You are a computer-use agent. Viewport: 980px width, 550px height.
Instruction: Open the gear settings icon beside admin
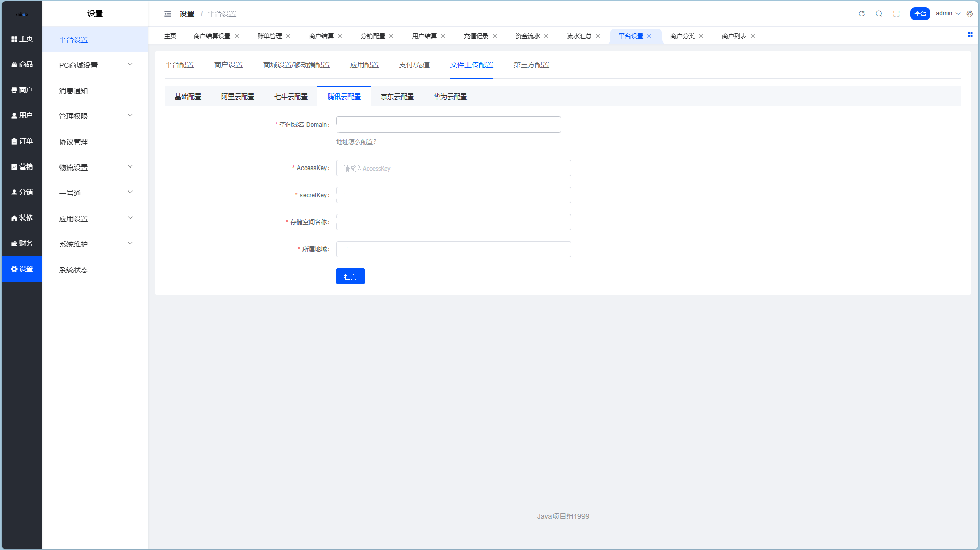click(970, 14)
